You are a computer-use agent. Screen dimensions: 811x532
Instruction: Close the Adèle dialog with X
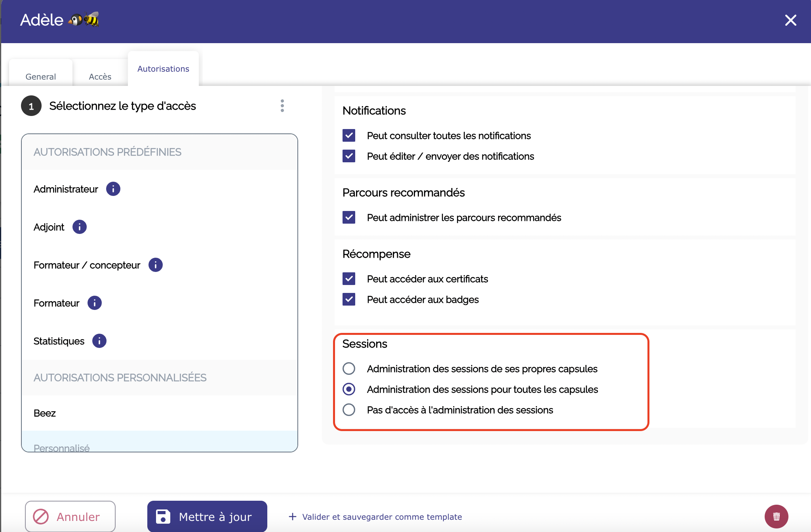(790, 20)
